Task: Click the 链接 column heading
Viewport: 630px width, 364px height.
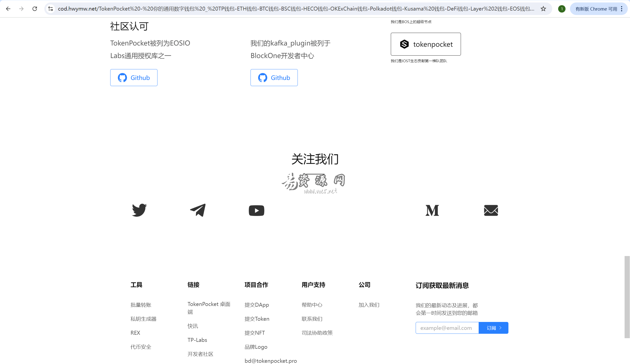Action: point(193,285)
